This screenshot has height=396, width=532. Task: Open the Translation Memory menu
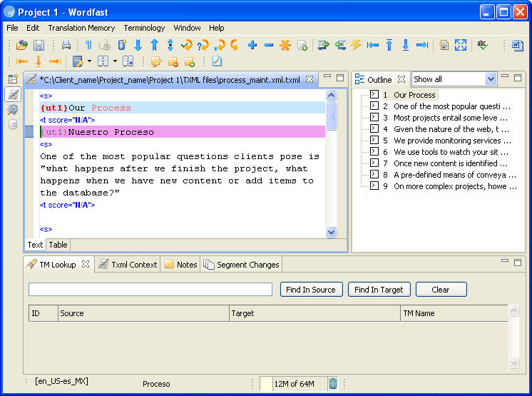click(x=81, y=28)
